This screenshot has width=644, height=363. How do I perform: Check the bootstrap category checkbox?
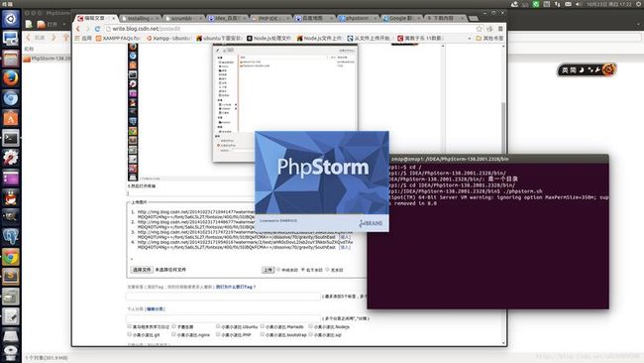point(263,334)
